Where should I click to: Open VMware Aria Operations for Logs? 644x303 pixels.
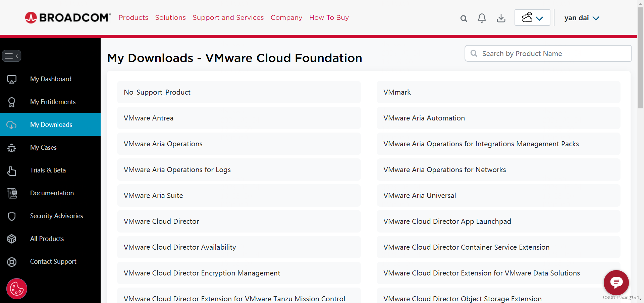pyautogui.click(x=239, y=170)
